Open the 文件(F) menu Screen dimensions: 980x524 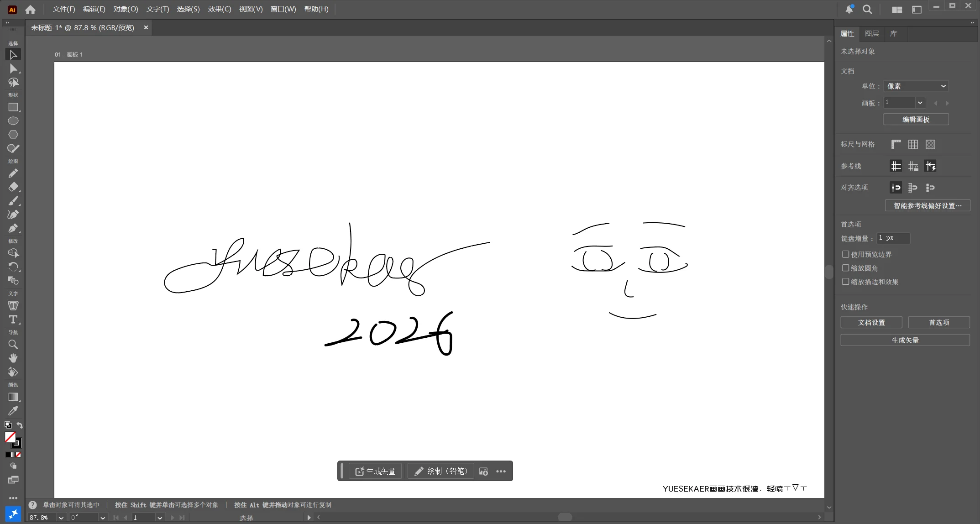(x=64, y=9)
